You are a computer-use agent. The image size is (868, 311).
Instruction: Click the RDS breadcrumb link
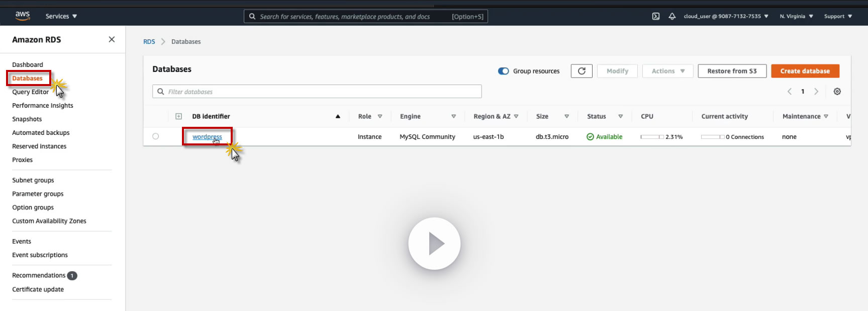click(x=149, y=42)
